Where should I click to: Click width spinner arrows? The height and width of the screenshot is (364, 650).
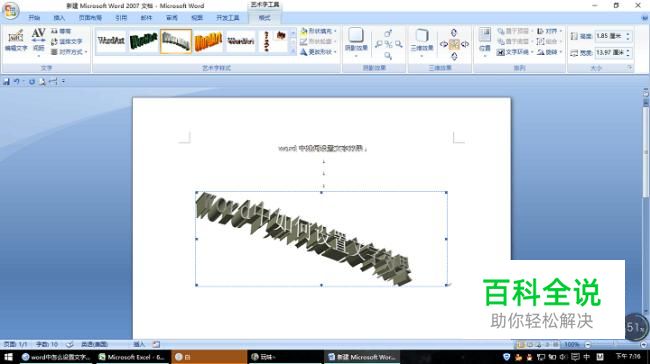click(x=628, y=53)
